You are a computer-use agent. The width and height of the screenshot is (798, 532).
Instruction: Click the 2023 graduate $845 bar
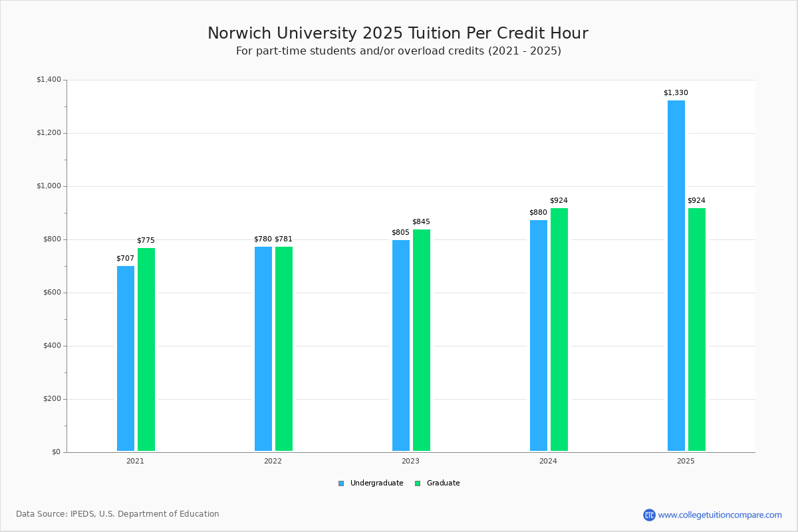(422, 340)
